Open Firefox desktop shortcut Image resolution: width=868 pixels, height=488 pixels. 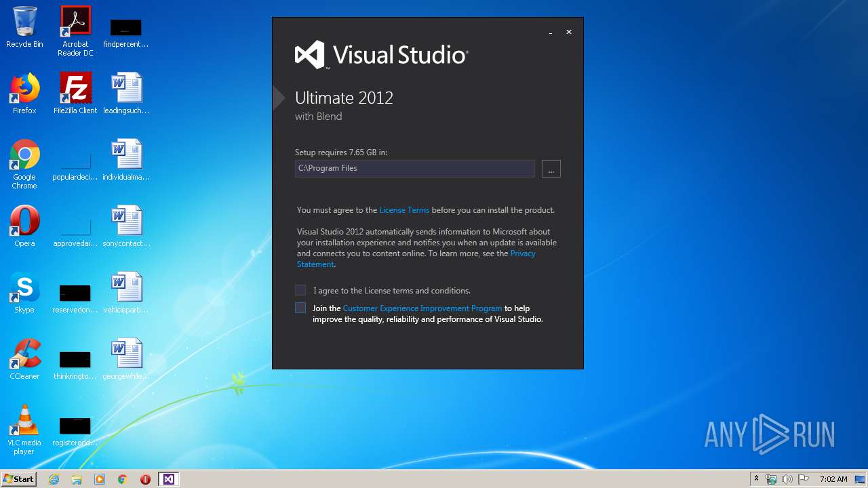click(x=24, y=94)
